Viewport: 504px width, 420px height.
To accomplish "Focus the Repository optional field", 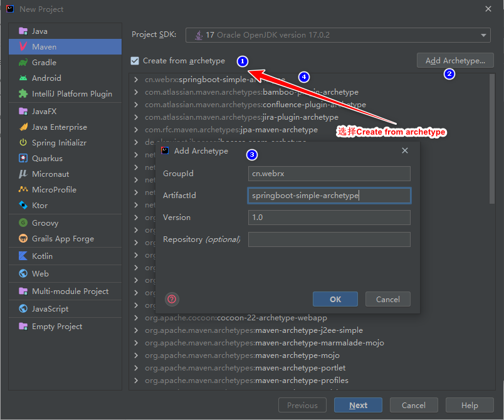I will (x=329, y=239).
